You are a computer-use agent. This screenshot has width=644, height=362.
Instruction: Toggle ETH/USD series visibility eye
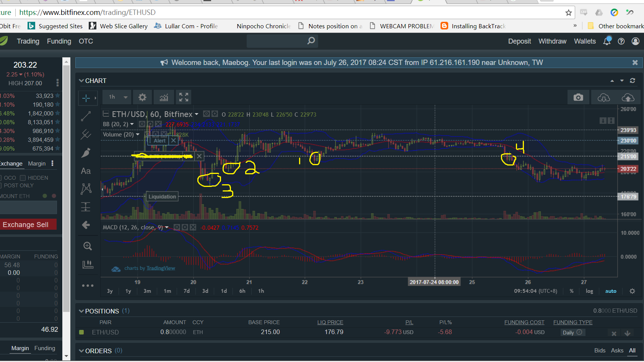tap(207, 114)
